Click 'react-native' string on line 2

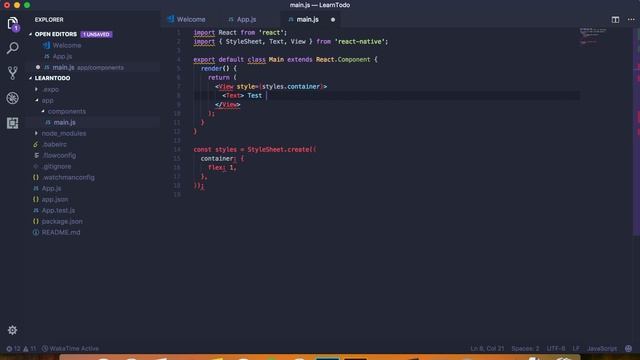point(360,42)
